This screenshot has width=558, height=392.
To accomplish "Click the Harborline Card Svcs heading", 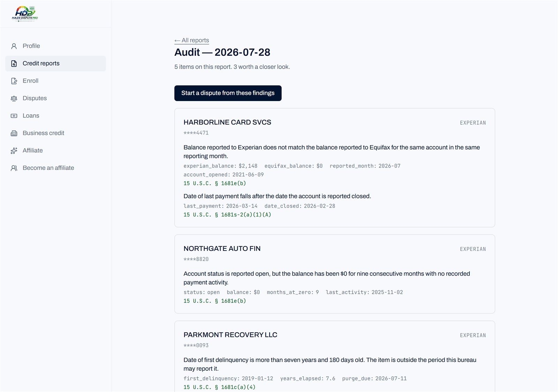I will coord(227,122).
